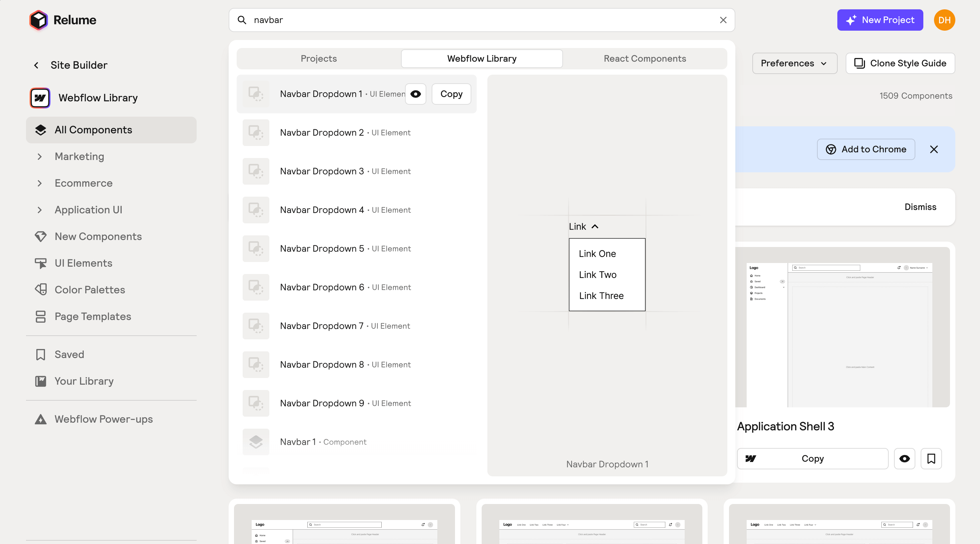Click Clone Style Guide button
This screenshot has height=544, width=980.
click(900, 63)
